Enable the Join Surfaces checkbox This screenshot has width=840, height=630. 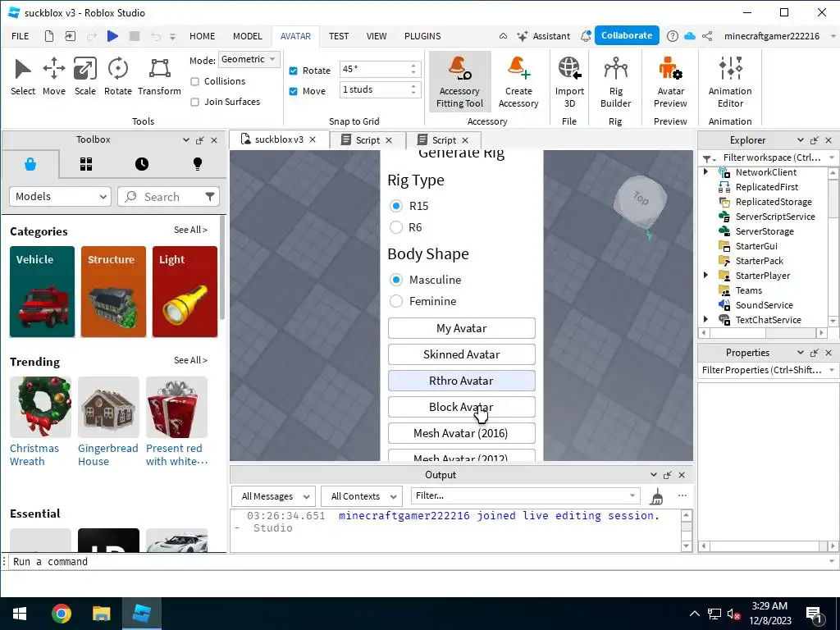(195, 102)
